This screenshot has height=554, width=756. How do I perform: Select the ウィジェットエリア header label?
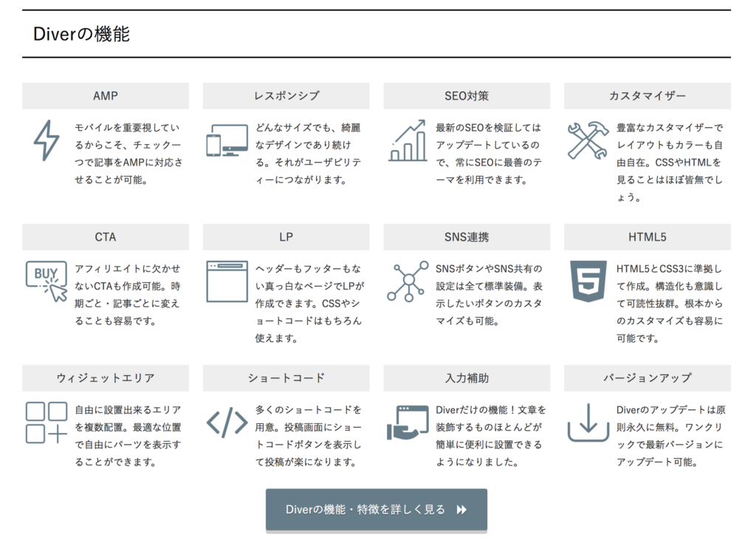(x=106, y=378)
